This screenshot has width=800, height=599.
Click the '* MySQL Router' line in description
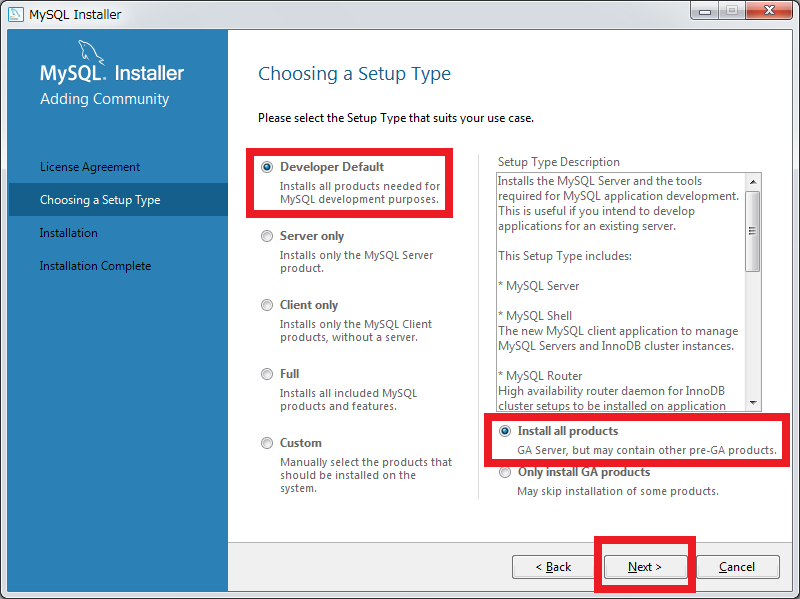[x=540, y=376]
